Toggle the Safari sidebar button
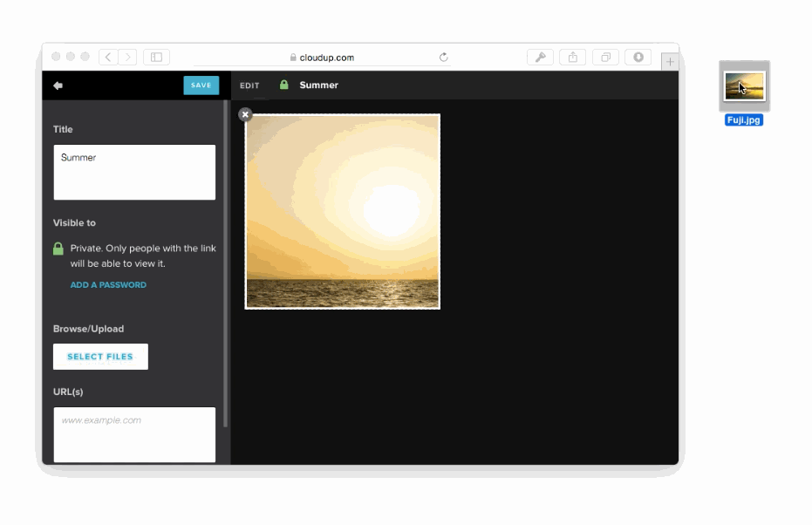The image size is (812, 525). coord(156,57)
